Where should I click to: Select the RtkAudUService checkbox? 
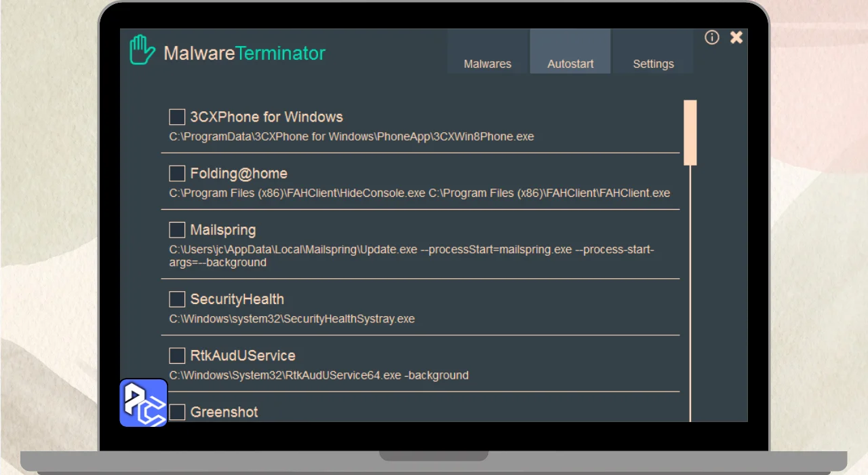pos(177,355)
